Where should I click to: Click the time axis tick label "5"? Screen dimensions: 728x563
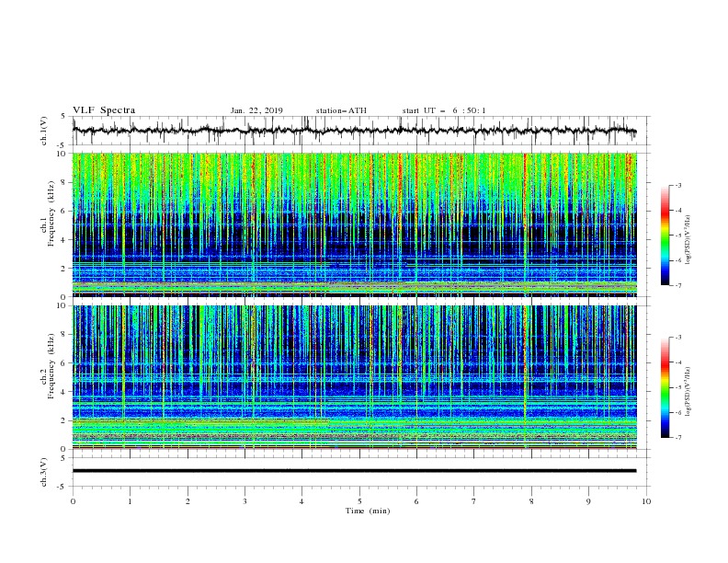pyautogui.click(x=359, y=501)
